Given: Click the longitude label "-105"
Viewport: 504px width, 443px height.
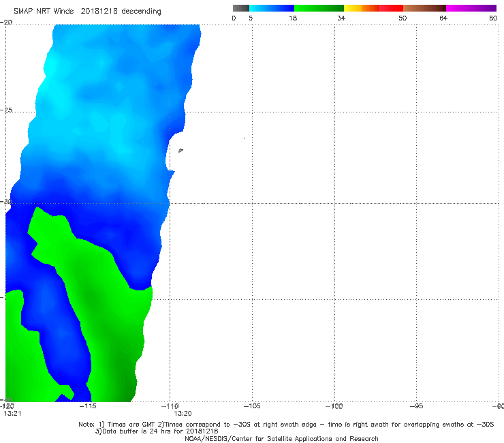Looking at the screenshot, I should click(252, 406).
